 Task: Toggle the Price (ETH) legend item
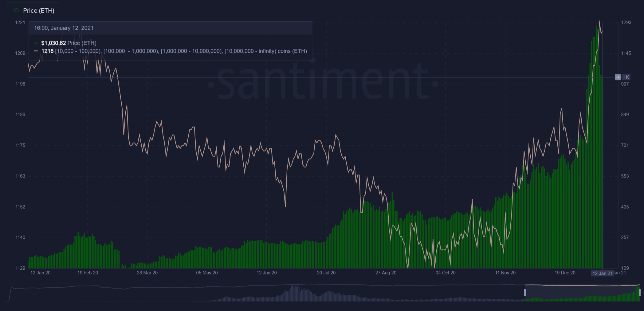[33, 10]
